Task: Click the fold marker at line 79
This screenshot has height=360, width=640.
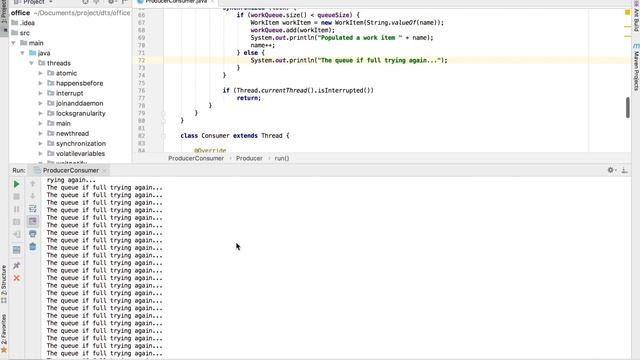Action: [163, 113]
